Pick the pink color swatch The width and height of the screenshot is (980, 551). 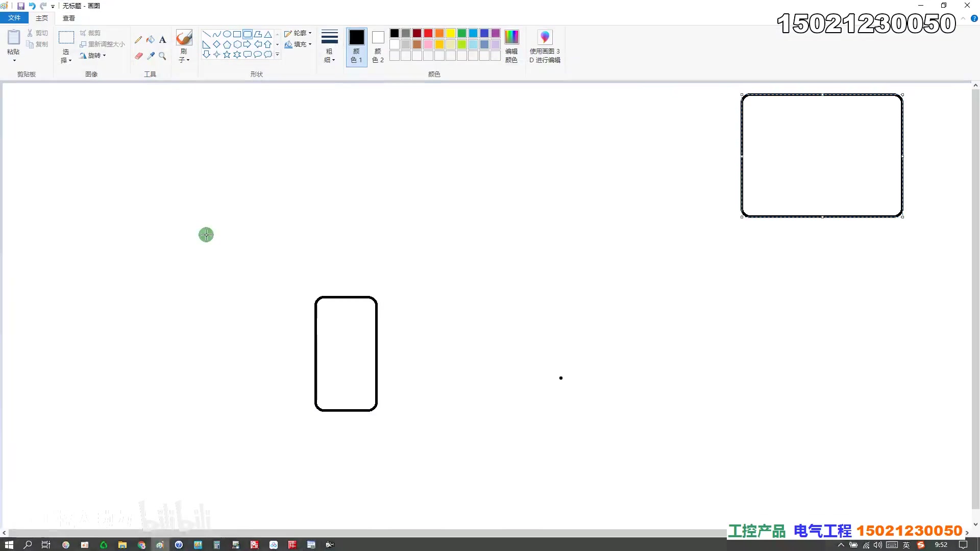428,44
